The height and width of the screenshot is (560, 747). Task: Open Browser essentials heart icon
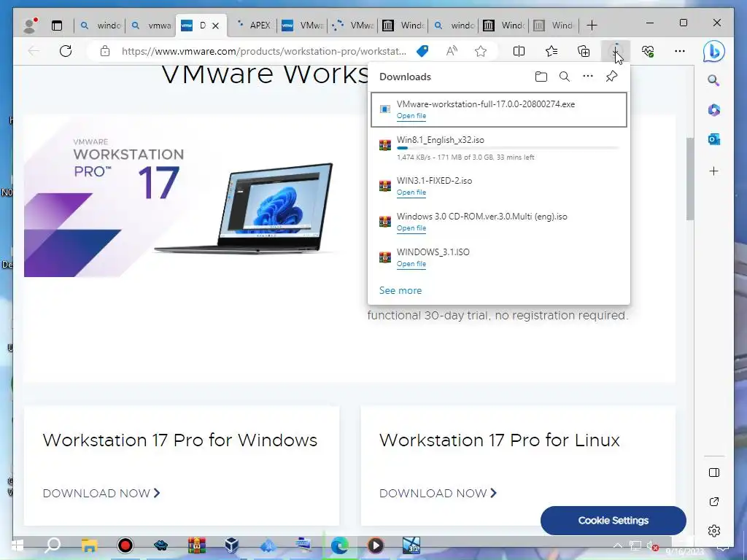tap(648, 51)
